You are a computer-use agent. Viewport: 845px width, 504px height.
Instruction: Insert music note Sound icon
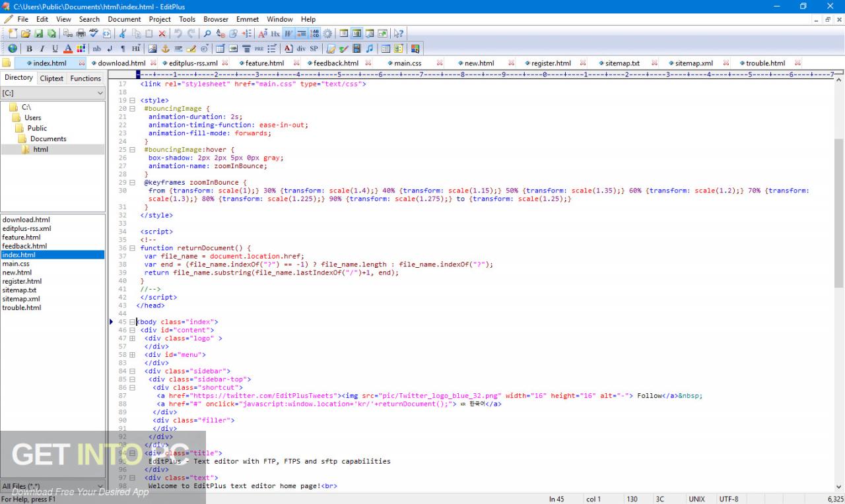tap(370, 48)
